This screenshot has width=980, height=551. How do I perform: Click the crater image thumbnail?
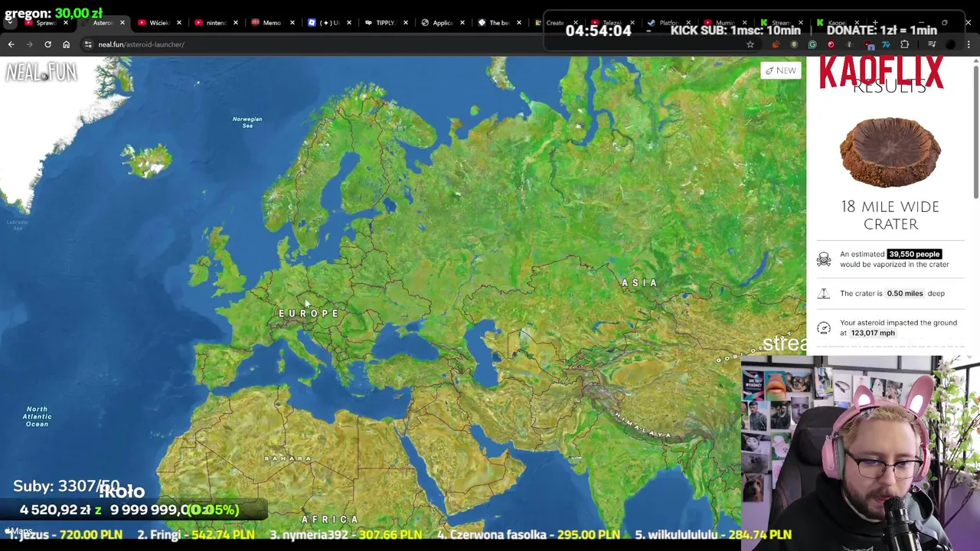(x=890, y=152)
